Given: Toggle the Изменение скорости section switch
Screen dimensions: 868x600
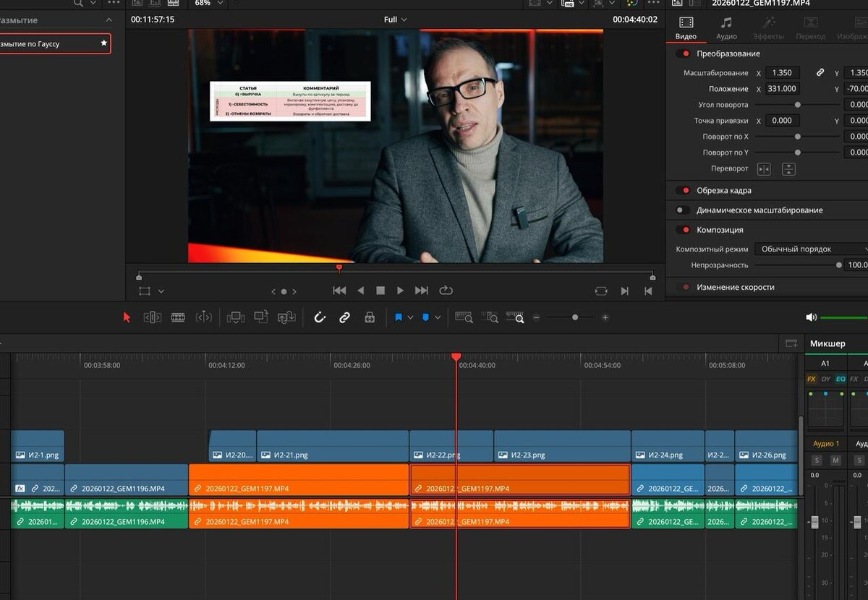Looking at the screenshot, I should (682, 287).
